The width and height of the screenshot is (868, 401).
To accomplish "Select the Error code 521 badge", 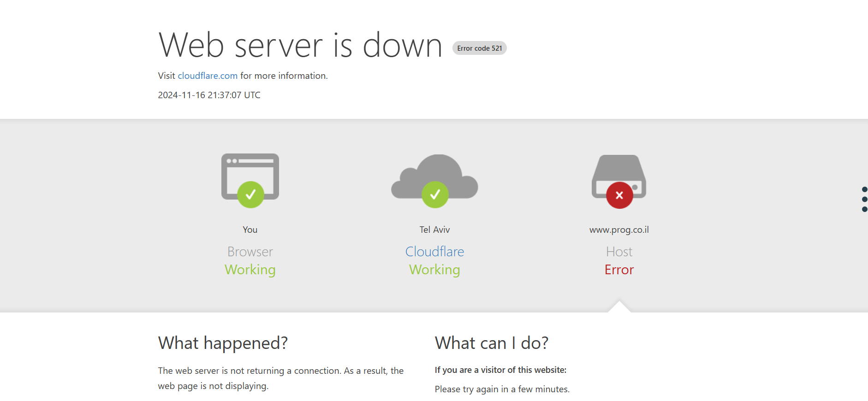I will [x=480, y=48].
